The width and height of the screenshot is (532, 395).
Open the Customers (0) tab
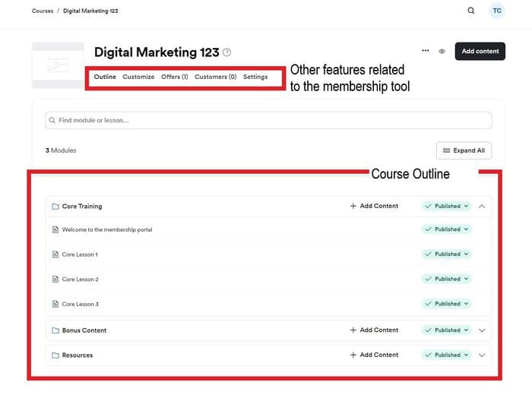(215, 77)
